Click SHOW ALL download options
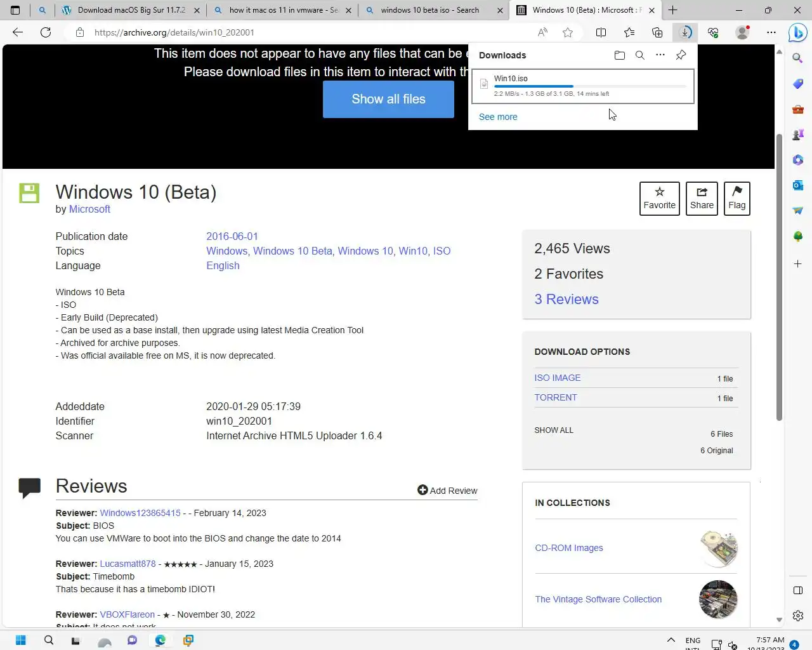 pyautogui.click(x=554, y=430)
